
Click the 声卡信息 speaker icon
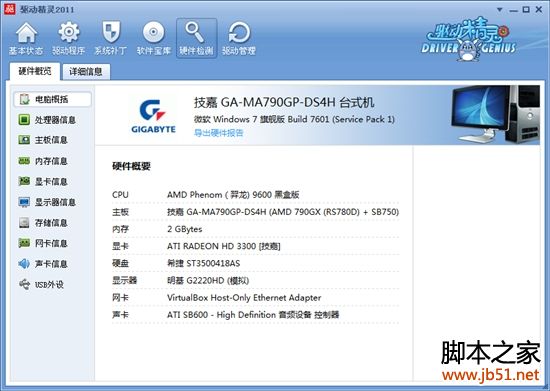click(x=24, y=264)
